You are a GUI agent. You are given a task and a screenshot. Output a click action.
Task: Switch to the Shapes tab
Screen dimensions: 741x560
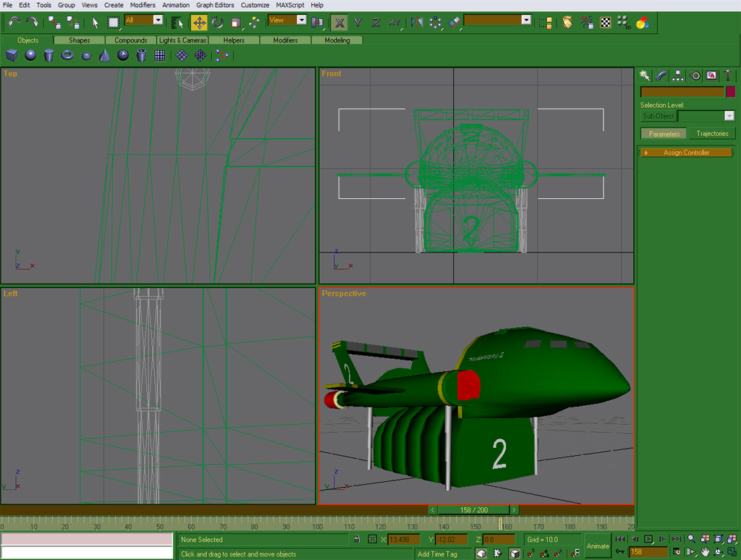pyautogui.click(x=79, y=41)
